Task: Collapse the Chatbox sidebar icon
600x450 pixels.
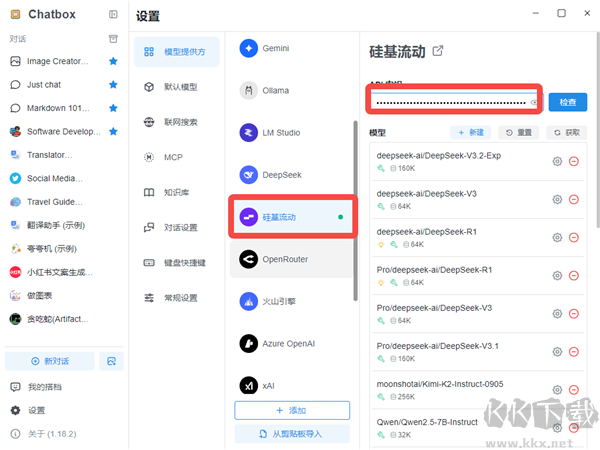Action: (x=113, y=15)
